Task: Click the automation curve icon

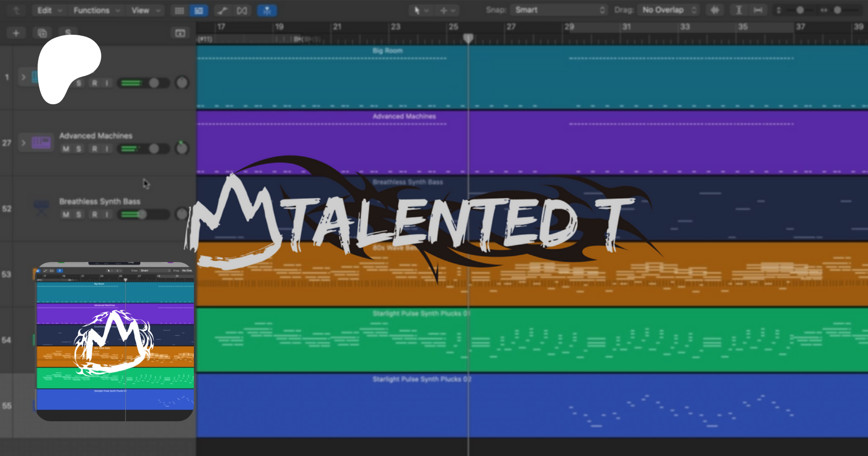Action: (x=222, y=11)
